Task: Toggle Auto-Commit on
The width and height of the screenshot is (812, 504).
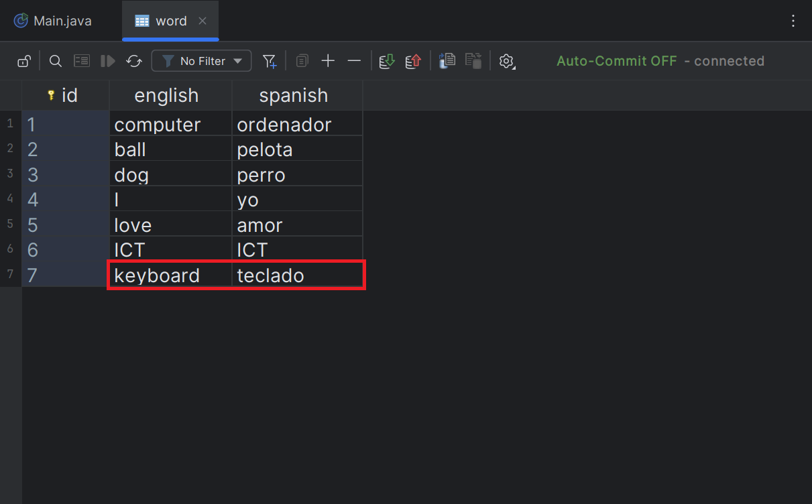Action: pos(616,60)
